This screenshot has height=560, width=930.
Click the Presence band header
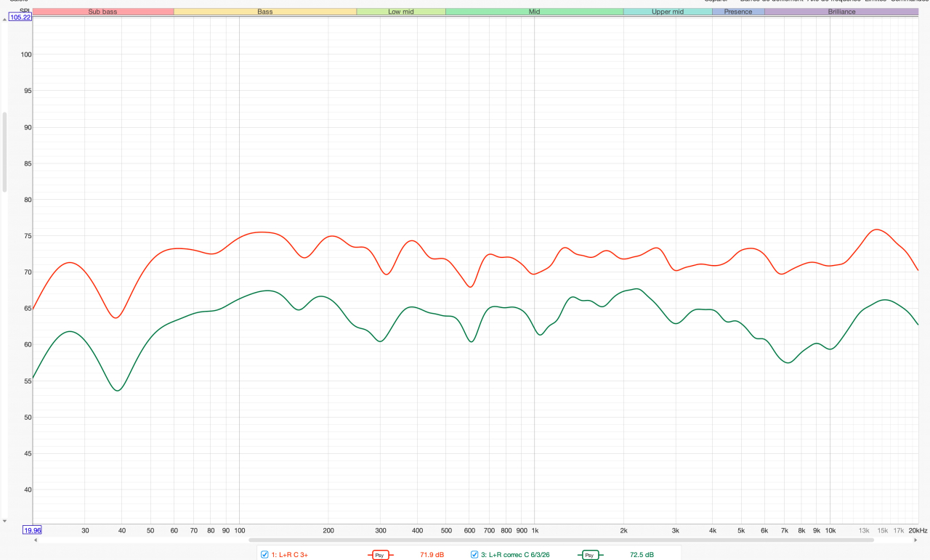[737, 12]
